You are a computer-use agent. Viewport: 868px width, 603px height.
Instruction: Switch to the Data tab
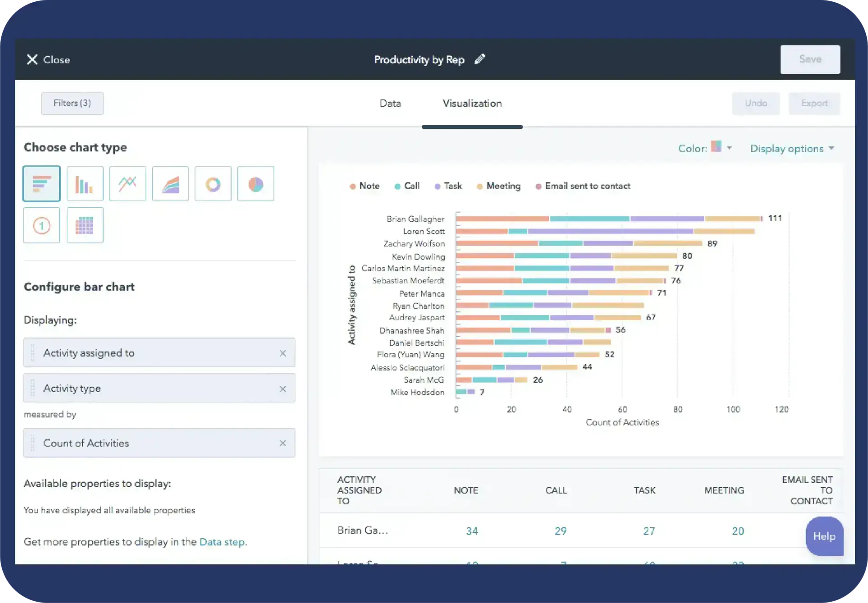[x=390, y=103]
